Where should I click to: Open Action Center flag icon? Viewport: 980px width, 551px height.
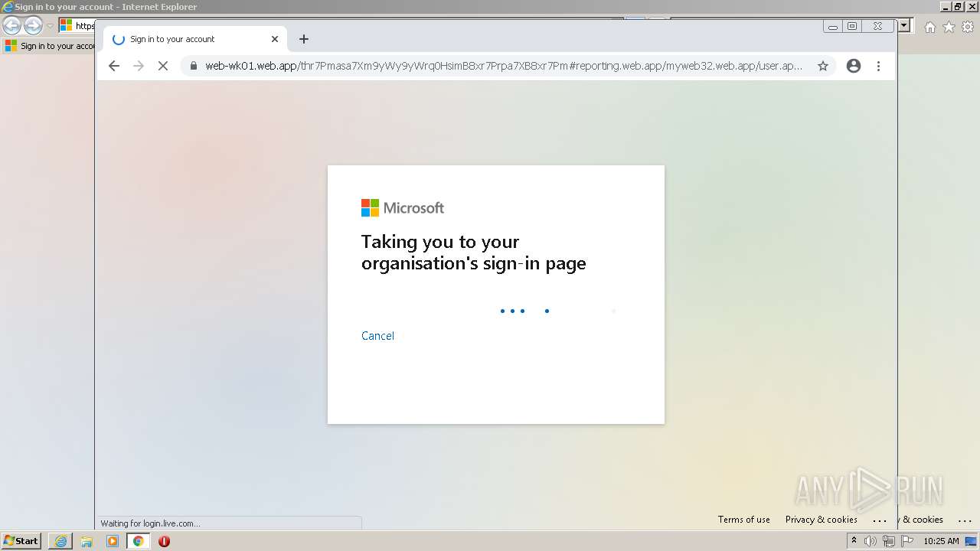click(x=907, y=541)
